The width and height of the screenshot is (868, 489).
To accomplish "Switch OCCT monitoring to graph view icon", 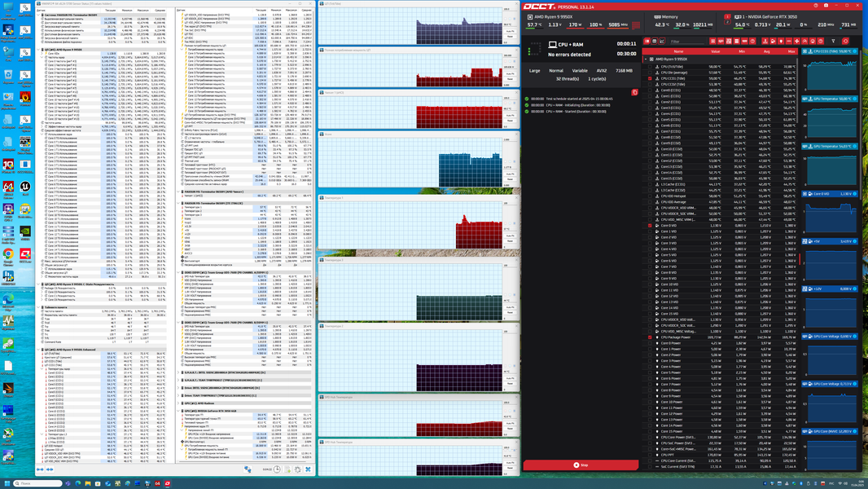I will coord(661,41).
